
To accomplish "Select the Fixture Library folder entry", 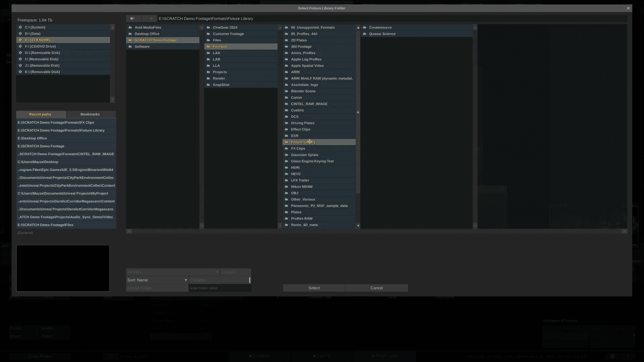I will (x=319, y=142).
